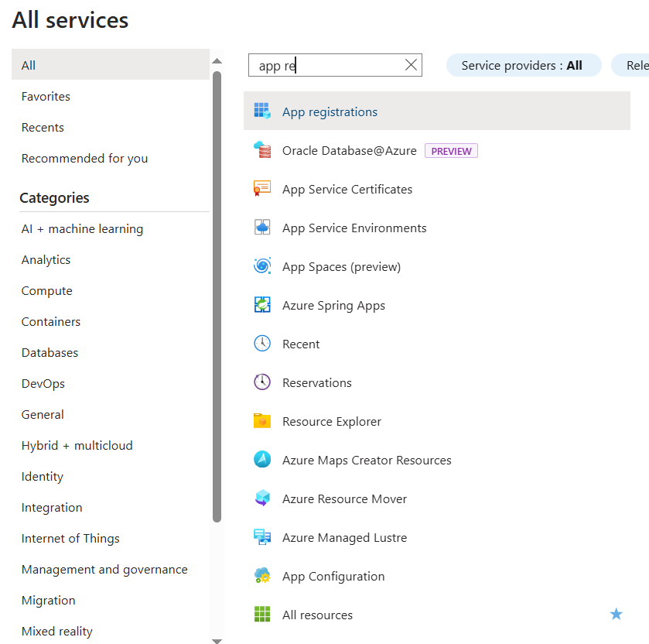Screen dimensions: 649x644
Task: Click the App registrations icon
Action: (x=262, y=111)
